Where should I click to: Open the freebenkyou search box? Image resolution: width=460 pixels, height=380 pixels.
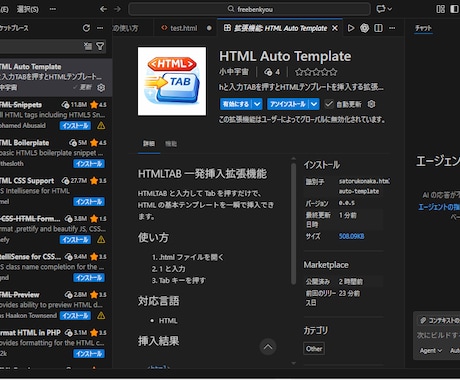pyautogui.click(x=249, y=9)
